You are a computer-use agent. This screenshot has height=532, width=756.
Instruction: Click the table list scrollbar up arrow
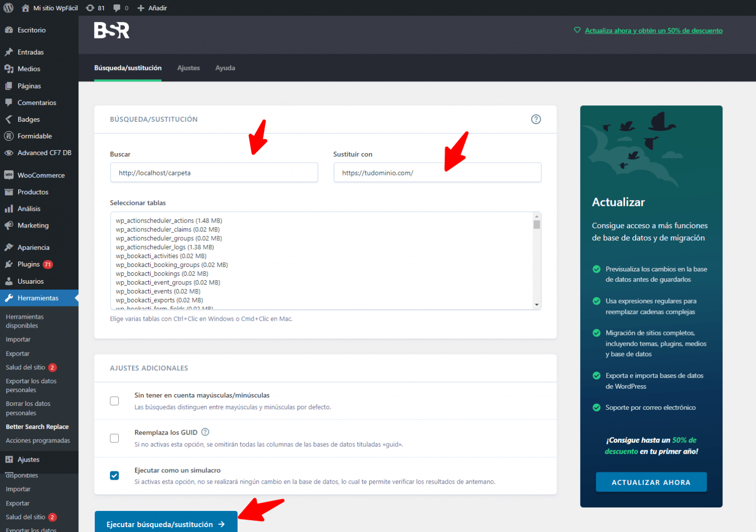537,216
